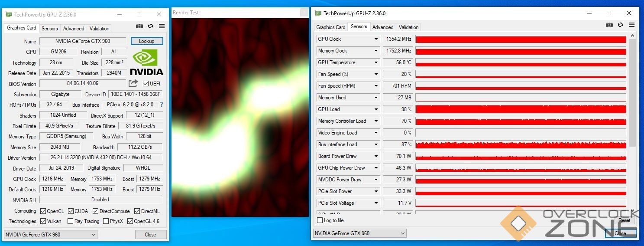Switch to Sensors tab in left GPU-Z window
The width and height of the screenshot is (644, 246).
click(49, 29)
